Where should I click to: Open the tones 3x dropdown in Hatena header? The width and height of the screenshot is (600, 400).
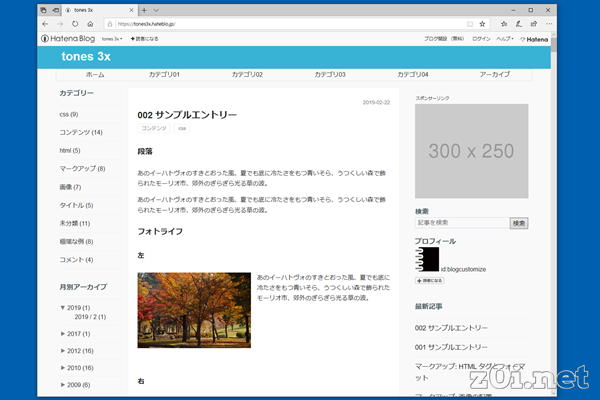point(112,39)
